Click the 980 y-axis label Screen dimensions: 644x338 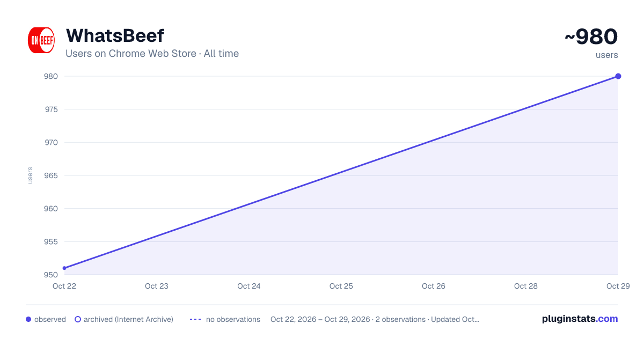click(x=51, y=76)
